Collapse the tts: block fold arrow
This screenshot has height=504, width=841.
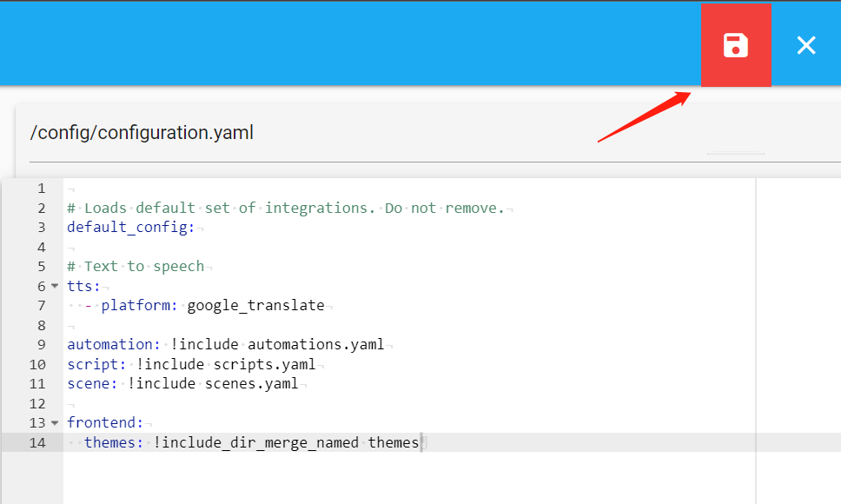click(55, 286)
